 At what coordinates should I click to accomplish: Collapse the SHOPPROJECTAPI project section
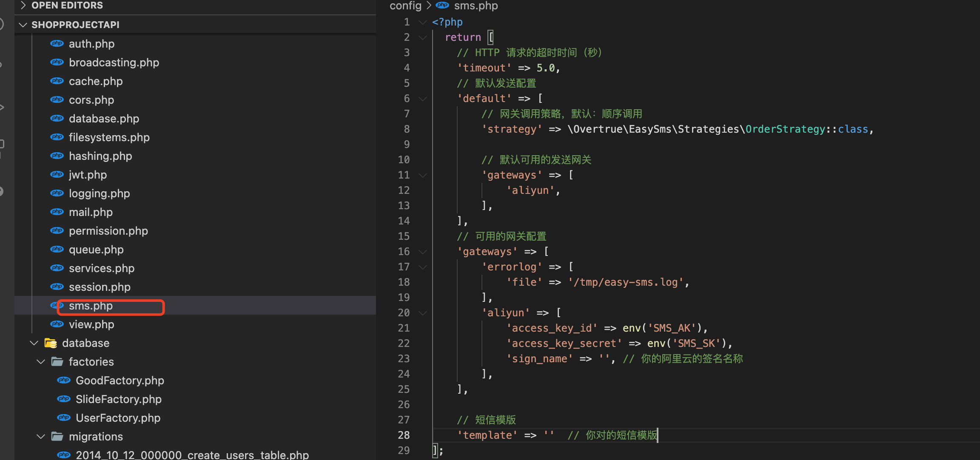[23, 25]
